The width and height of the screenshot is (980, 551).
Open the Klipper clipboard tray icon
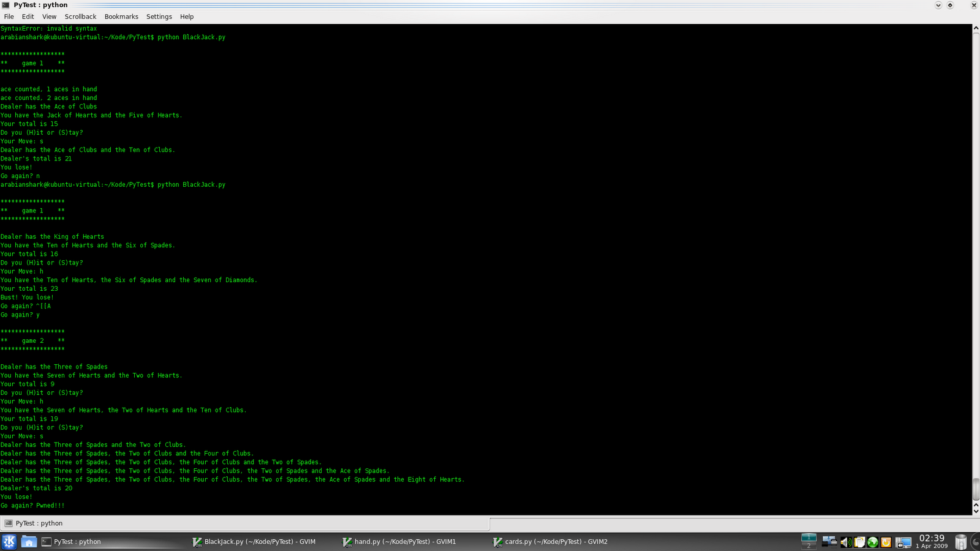tap(859, 542)
